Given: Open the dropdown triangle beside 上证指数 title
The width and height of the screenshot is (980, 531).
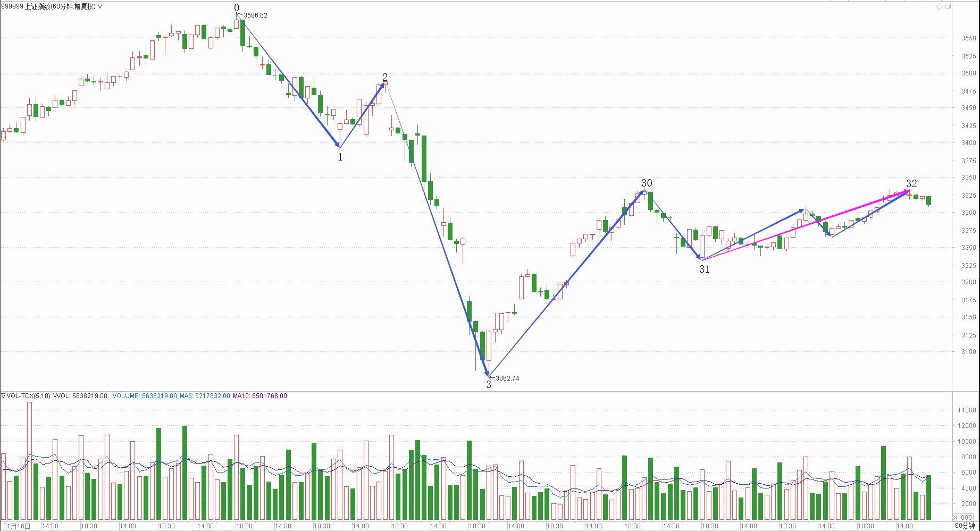Looking at the screenshot, I should click(100, 6).
